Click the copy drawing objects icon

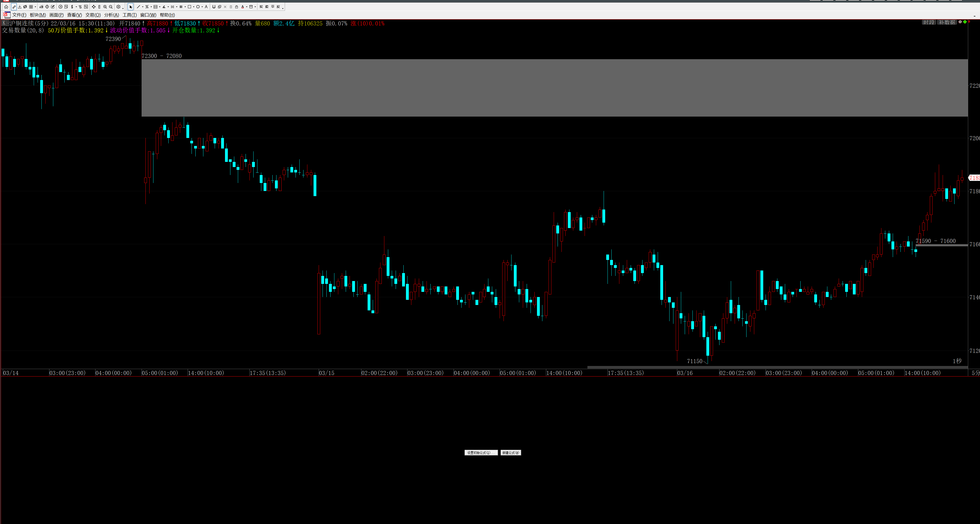(x=220, y=7)
